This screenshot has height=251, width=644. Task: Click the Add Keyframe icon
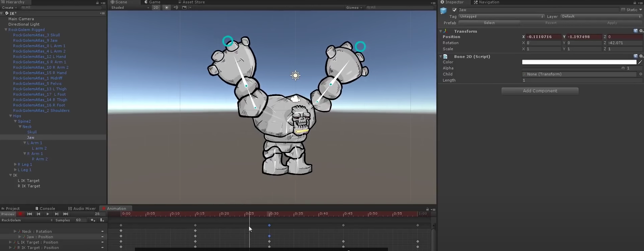(x=93, y=220)
